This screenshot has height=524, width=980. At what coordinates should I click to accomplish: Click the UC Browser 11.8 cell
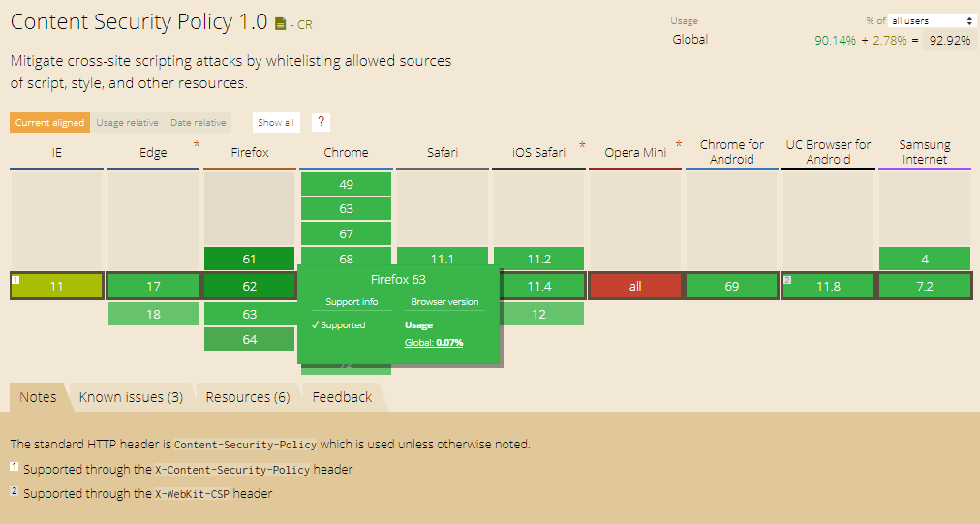coord(828,287)
